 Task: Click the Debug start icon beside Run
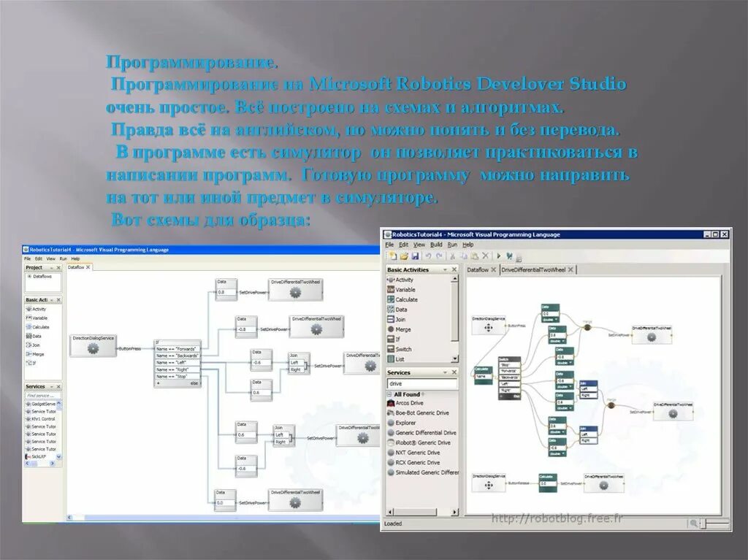point(509,256)
